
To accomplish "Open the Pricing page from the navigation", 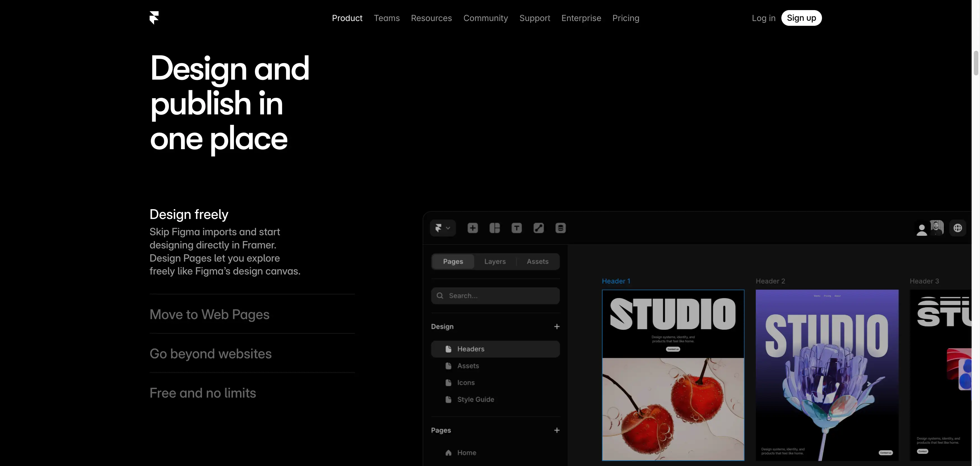I will click(626, 18).
